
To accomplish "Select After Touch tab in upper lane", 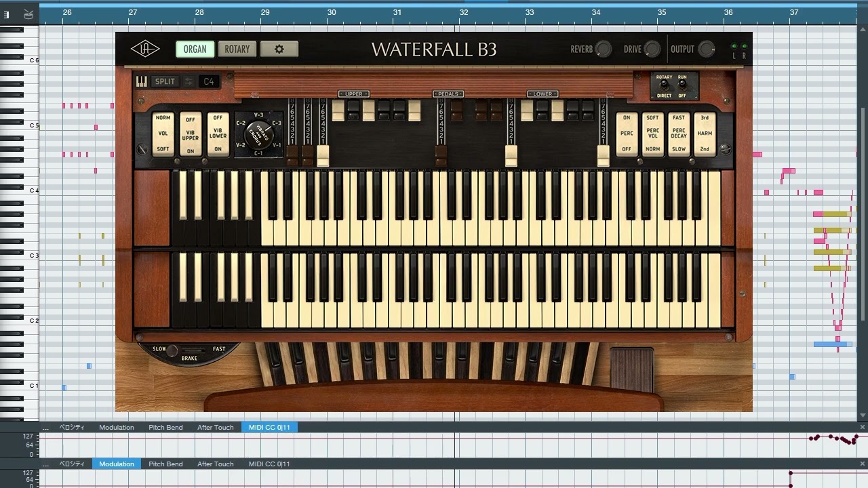I will [x=215, y=427].
